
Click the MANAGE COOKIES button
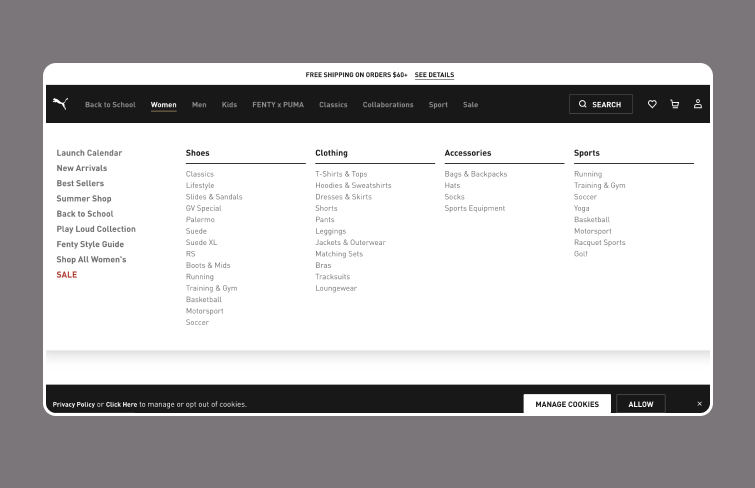(x=567, y=404)
